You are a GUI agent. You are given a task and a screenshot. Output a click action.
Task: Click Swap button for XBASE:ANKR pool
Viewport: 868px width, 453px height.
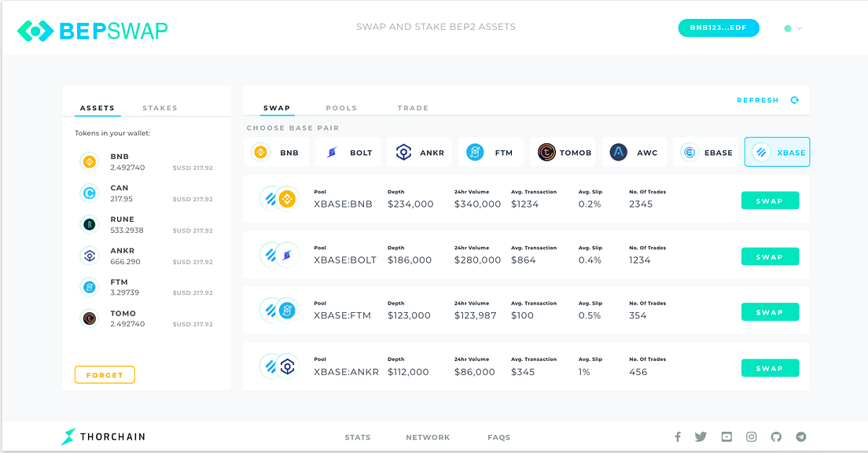(770, 368)
